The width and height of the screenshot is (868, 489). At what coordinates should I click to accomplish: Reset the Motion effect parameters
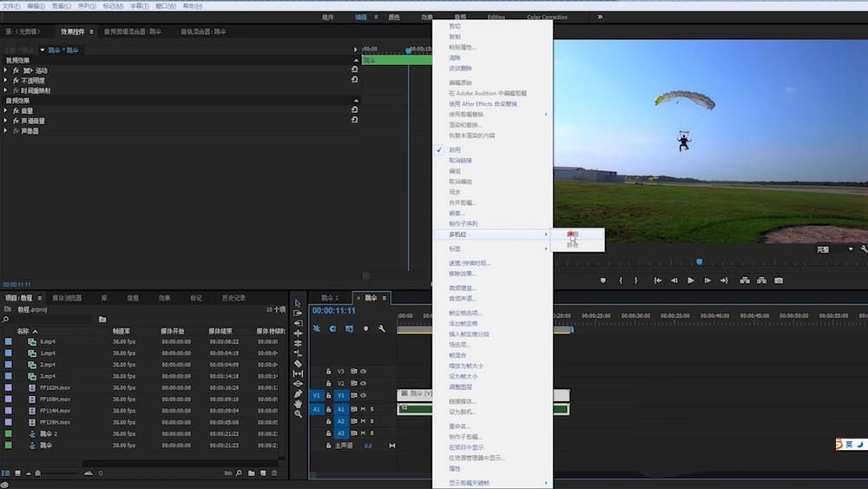(354, 69)
